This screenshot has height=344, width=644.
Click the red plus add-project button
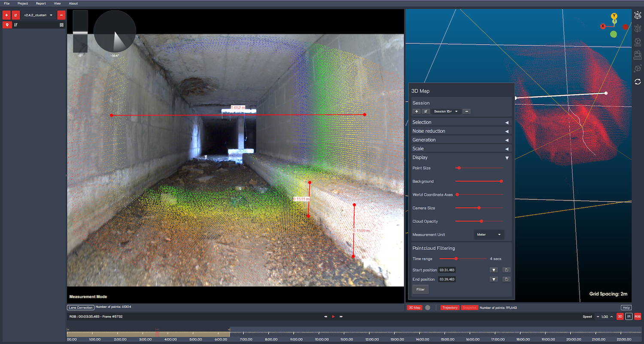pyautogui.click(x=6, y=15)
